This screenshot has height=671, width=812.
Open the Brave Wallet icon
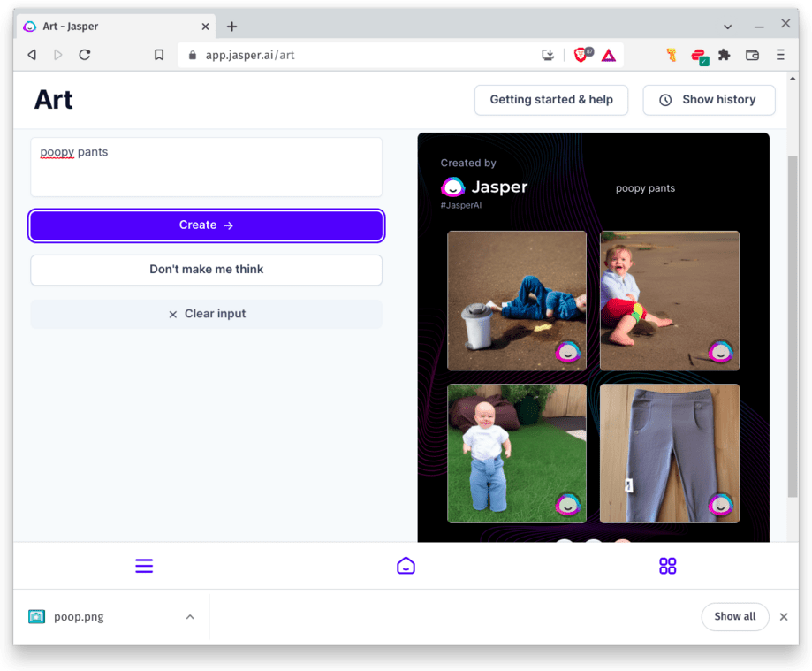pyautogui.click(x=752, y=55)
